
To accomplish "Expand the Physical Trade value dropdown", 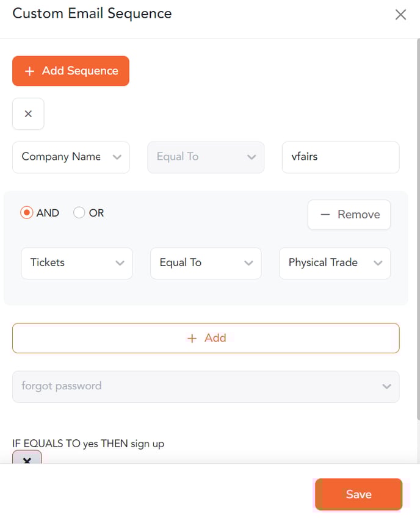I will pyautogui.click(x=335, y=264).
